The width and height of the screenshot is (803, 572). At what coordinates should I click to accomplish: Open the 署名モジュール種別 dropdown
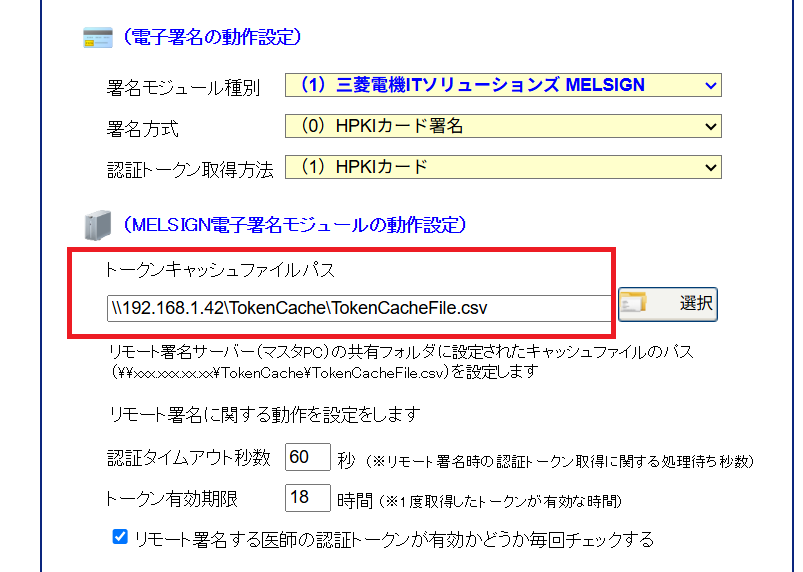point(503,85)
